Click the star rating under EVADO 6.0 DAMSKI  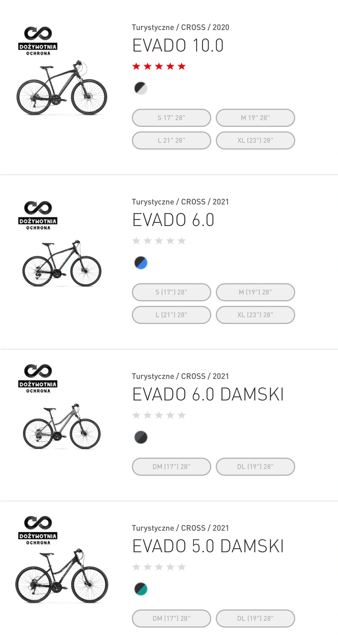[x=159, y=415]
